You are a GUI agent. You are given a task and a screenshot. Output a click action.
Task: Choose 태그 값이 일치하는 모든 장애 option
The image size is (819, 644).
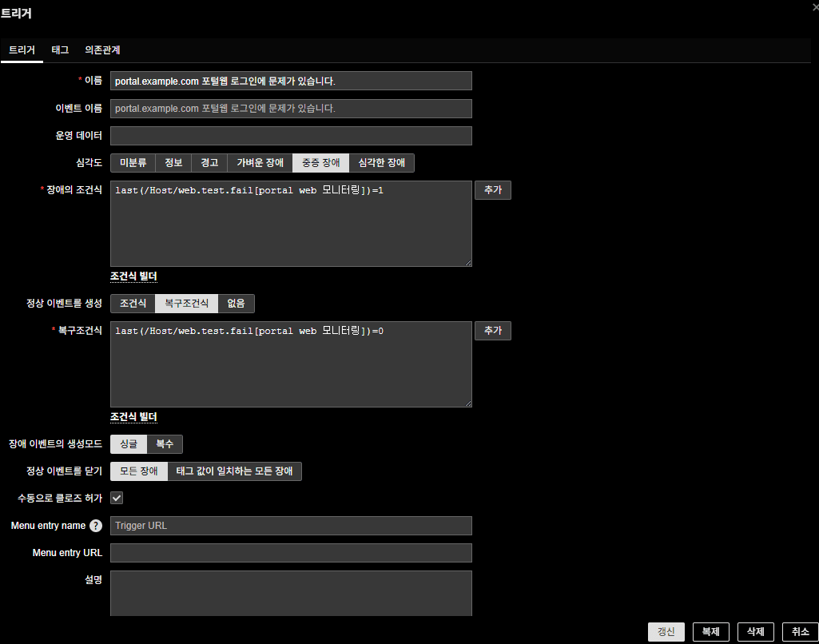click(x=234, y=471)
